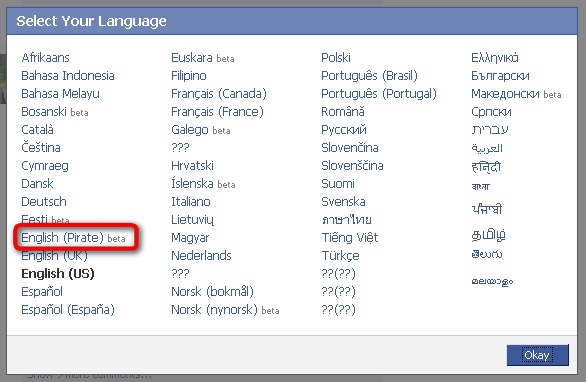Image resolution: width=586 pixels, height=382 pixels.
Task: Select Hindi हिन्दी language
Action: pos(486,167)
